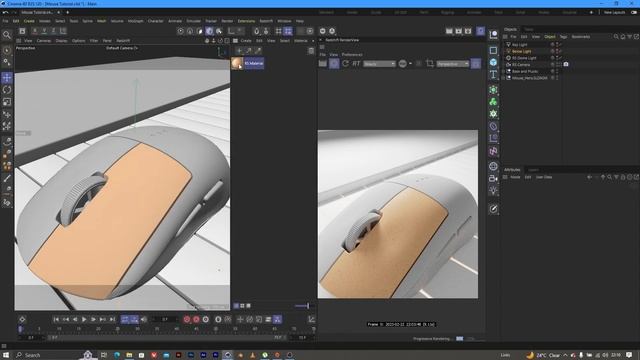The width and height of the screenshot is (640, 360).
Task: Click the Object Manager search icon
Action: click(x=616, y=37)
